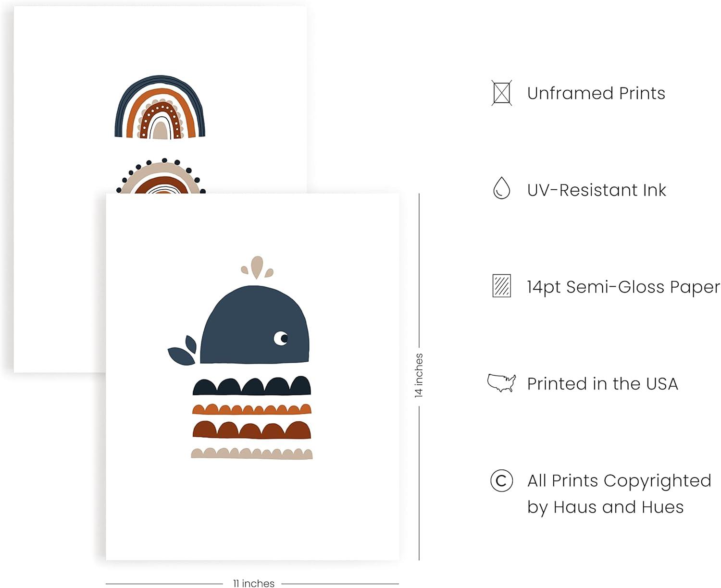The height and width of the screenshot is (588, 721).
Task: Click the navy blue whale body
Action: [x=255, y=325]
